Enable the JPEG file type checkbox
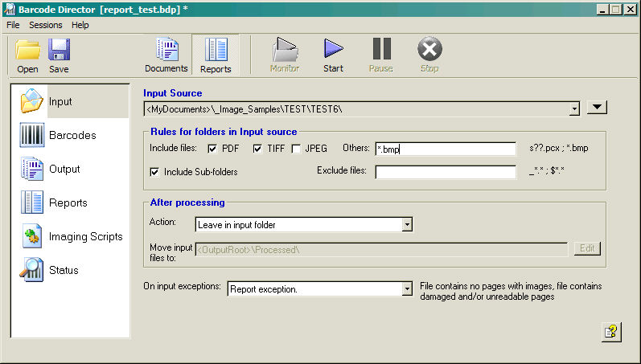 tap(296, 149)
